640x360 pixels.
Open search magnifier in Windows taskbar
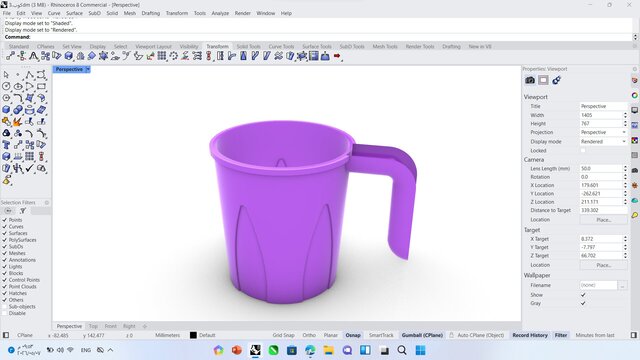(x=402, y=350)
